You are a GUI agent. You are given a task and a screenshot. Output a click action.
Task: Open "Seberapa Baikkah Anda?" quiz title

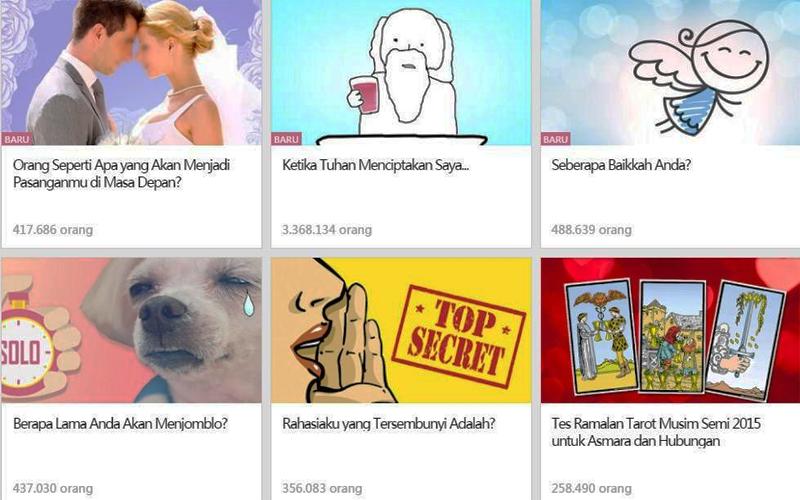tap(621, 165)
